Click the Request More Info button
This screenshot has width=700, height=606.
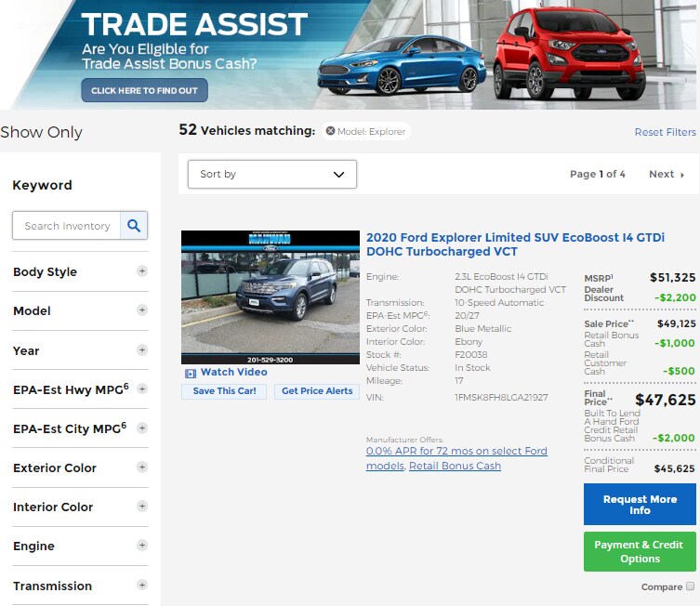point(640,505)
